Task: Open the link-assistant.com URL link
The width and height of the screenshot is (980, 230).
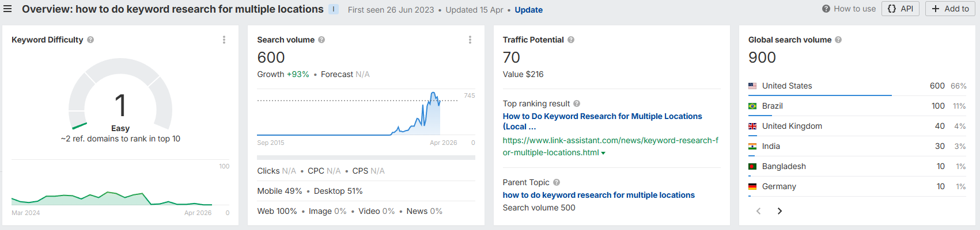Action: tap(610, 146)
